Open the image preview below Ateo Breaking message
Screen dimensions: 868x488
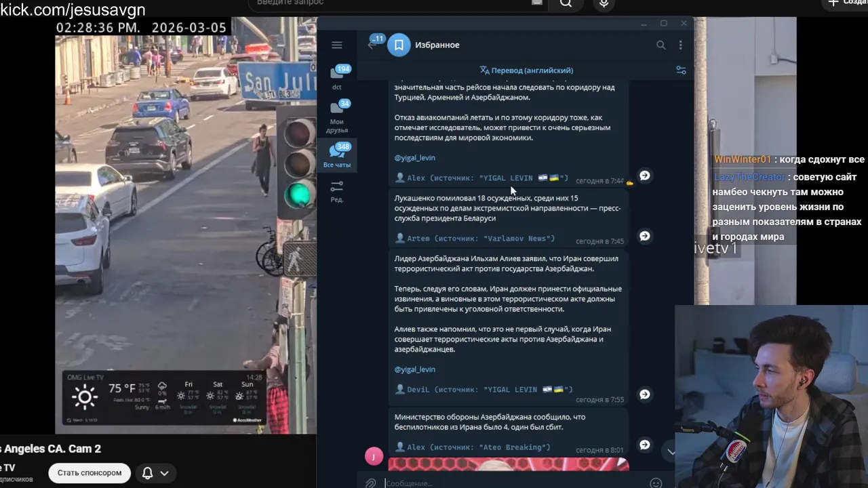pyautogui.click(x=509, y=464)
